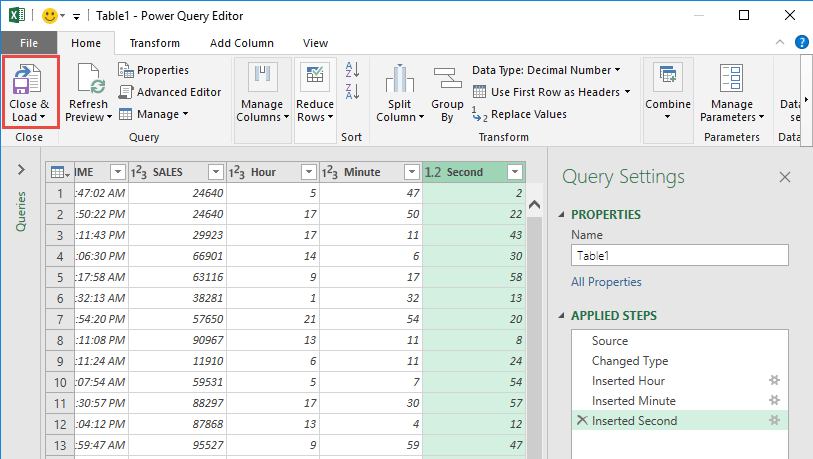
Task: Click the Minute cell showing 59
Action: 371,445
